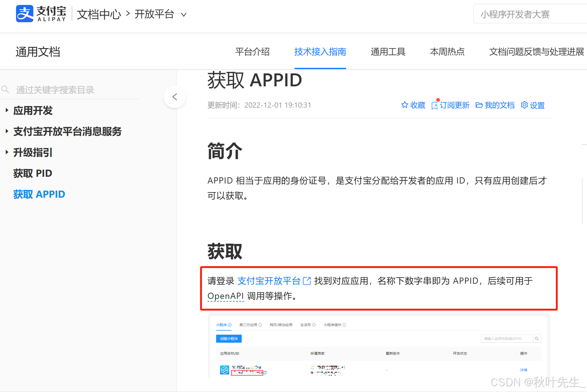The width and height of the screenshot is (587, 392).
Task: Click the 订阅更新 text link
Action: coord(454,105)
